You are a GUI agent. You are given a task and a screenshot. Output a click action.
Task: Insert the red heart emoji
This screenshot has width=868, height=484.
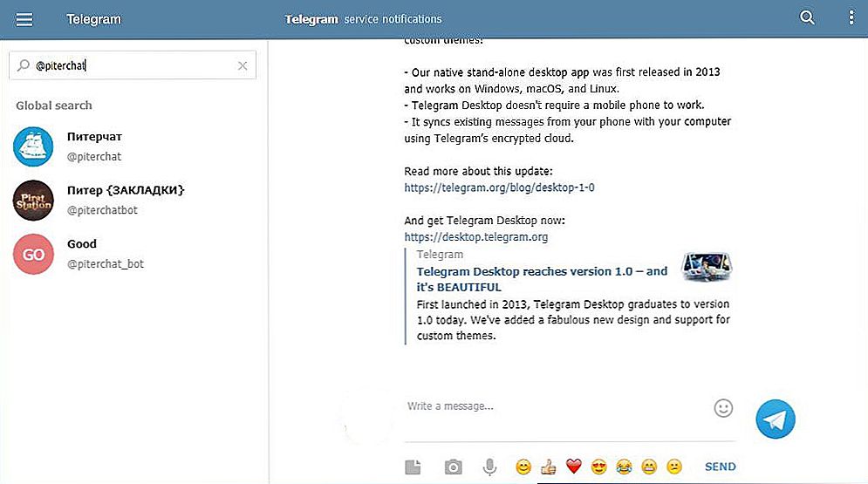573,467
